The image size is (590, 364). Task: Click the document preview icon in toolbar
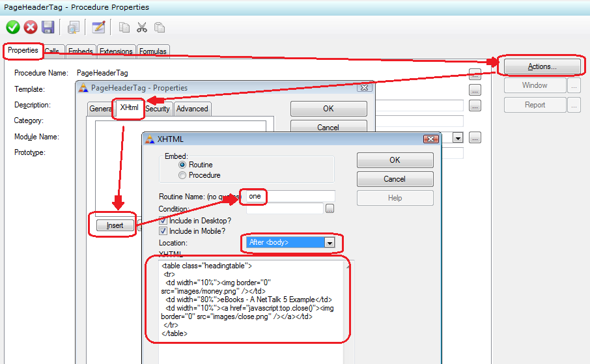pos(74,27)
